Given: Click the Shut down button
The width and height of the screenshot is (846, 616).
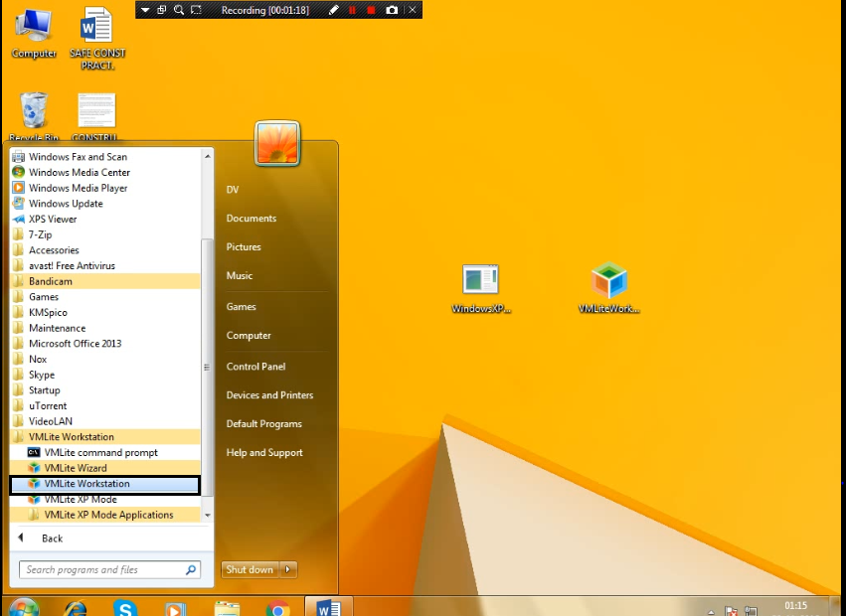Looking at the screenshot, I should (250, 569).
